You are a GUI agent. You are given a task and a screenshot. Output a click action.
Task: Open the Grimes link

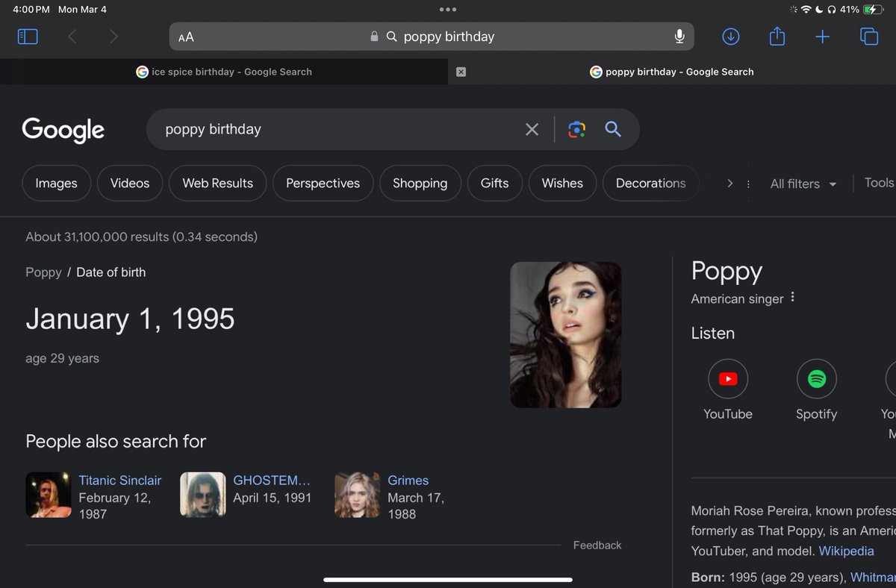click(x=408, y=481)
